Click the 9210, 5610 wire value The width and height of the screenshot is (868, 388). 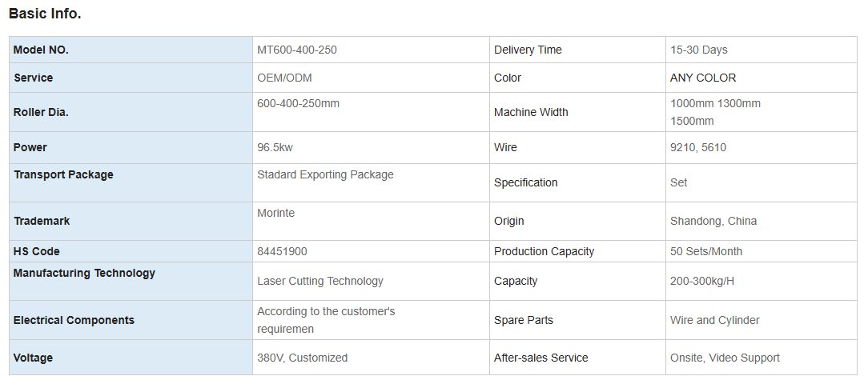pyautogui.click(x=697, y=147)
